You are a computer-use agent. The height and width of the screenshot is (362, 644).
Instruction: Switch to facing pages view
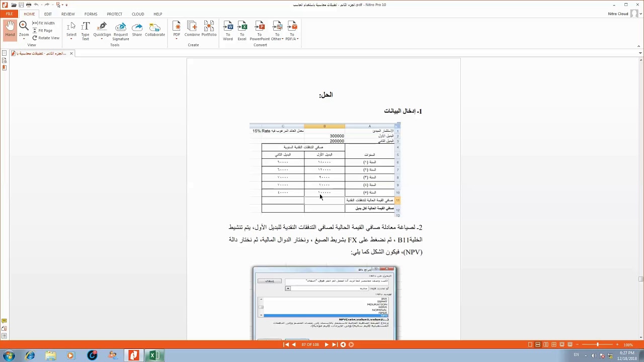click(546, 345)
